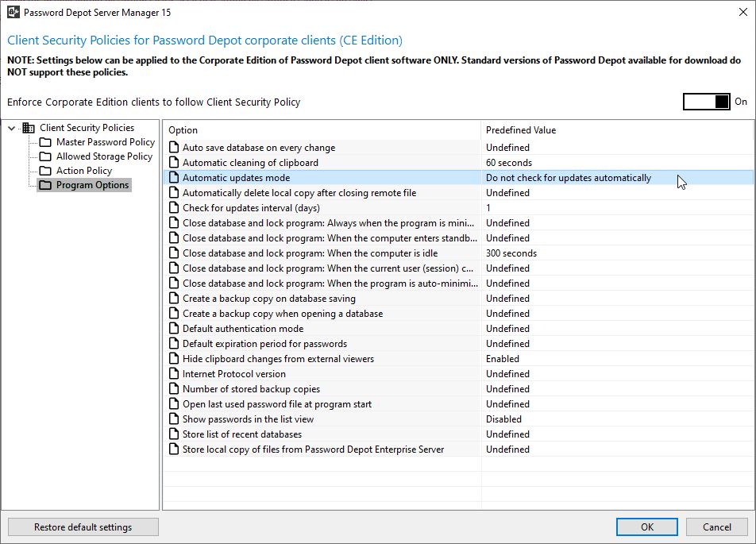Click document icon beside Hide clipboard changes

(174, 359)
